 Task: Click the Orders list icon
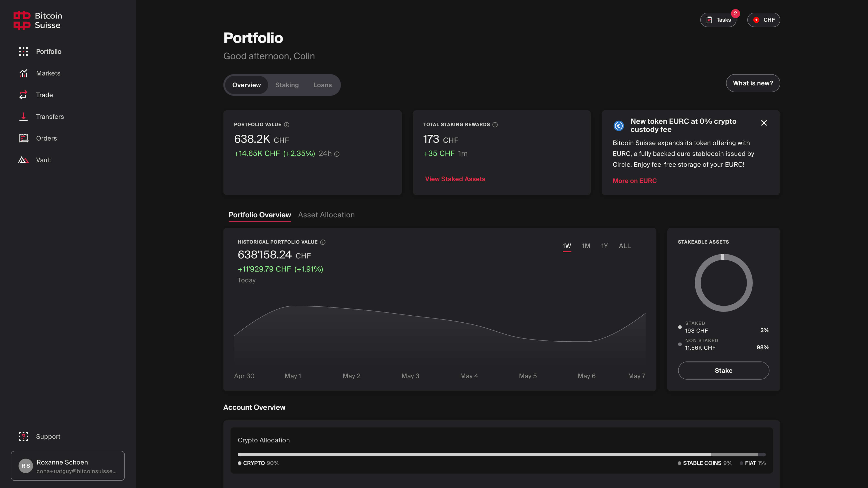click(23, 138)
